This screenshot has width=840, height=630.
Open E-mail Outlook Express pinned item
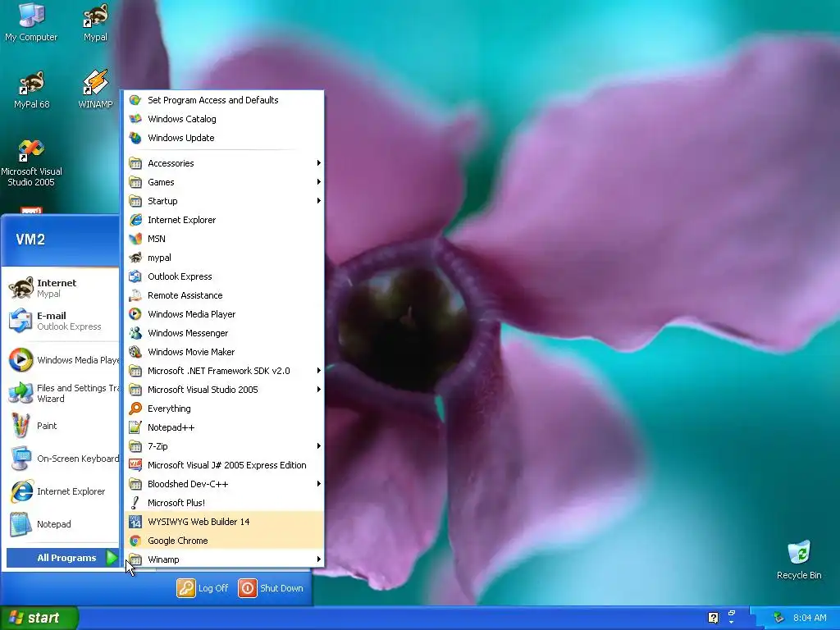coord(61,321)
